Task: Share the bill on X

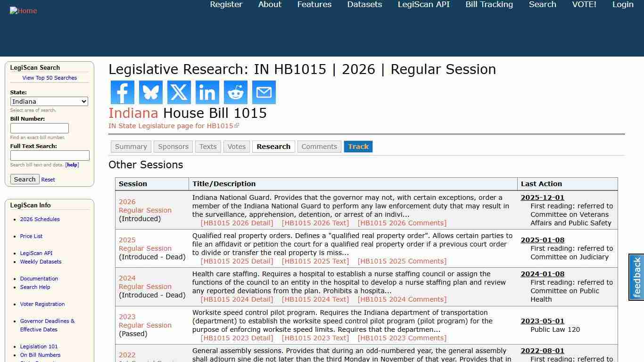Action: pyautogui.click(x=179, y=92)
